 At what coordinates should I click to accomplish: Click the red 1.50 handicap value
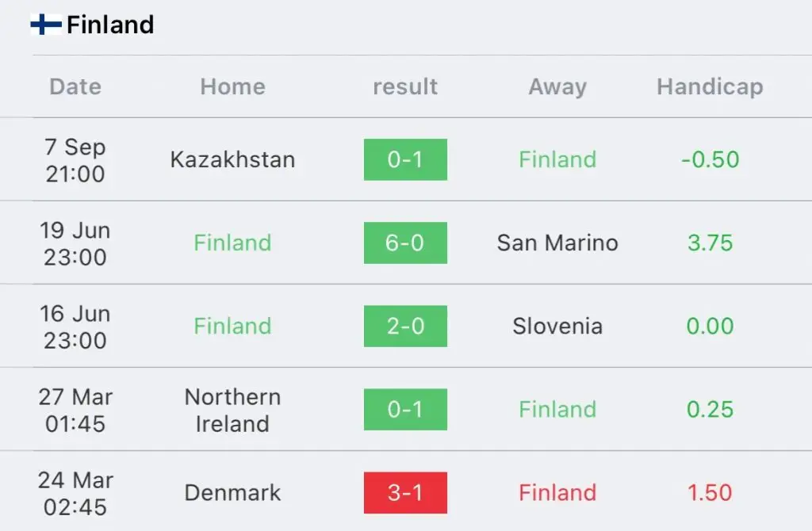(710, 493)
